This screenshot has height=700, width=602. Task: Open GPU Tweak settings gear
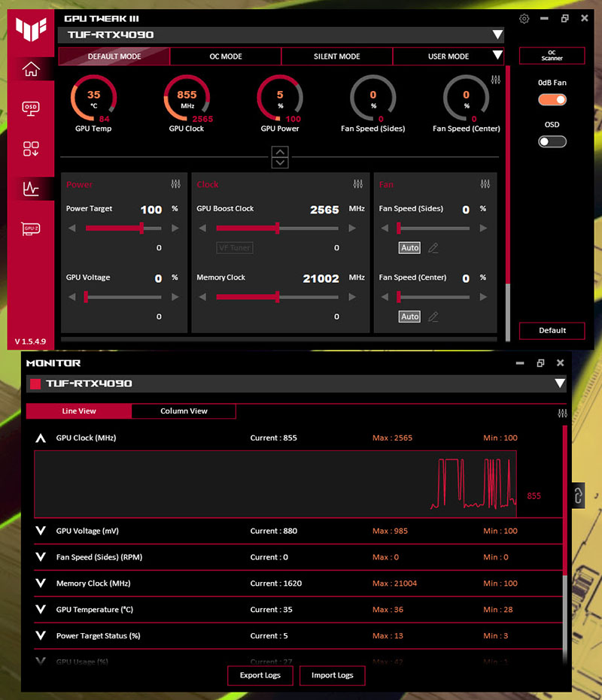point(524,19)
